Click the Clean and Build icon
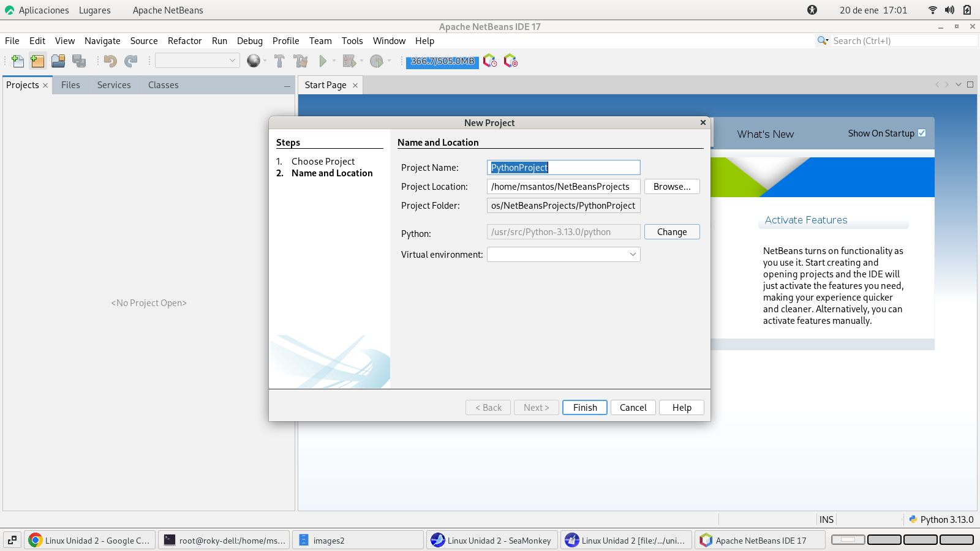The width and height of the screenshot is (980, 551). [x=300, y=61]
